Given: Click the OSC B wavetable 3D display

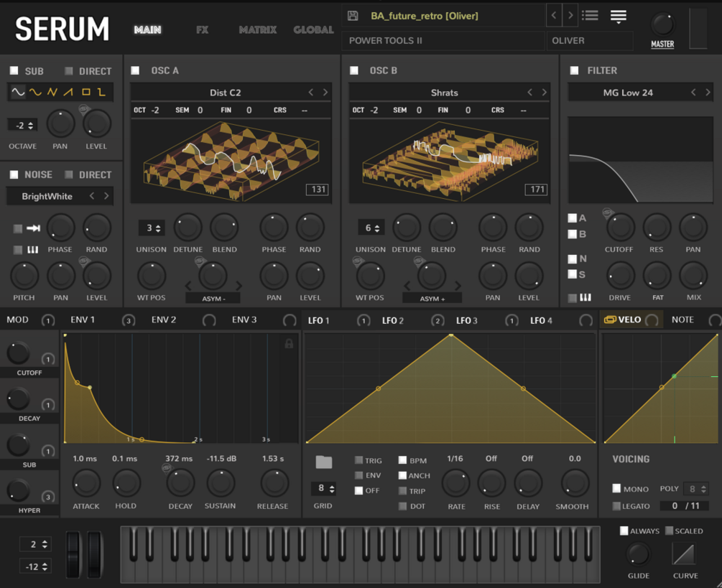Looking at the screenshot, I should click(x=450, y=161).
